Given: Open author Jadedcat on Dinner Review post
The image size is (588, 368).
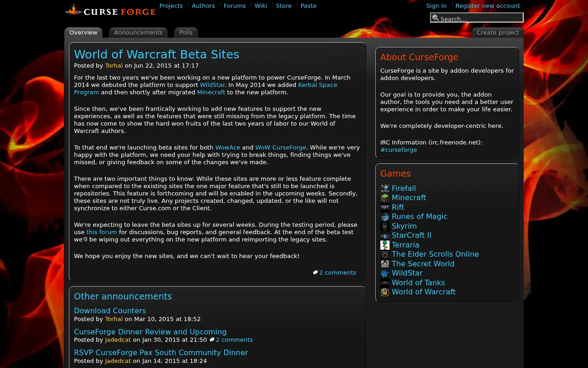Looking at the screenshot, I should pos(118,340).
